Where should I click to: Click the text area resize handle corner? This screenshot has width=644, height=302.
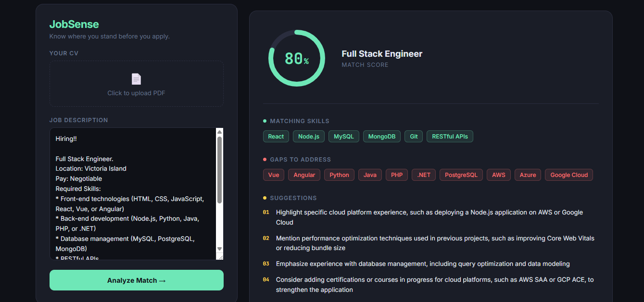click(x=220, y=256)
